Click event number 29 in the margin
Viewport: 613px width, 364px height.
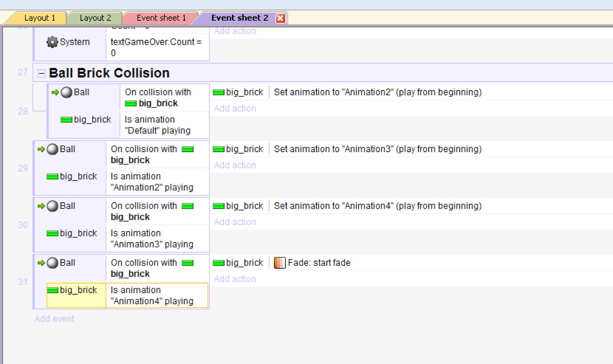coord(23,168)
